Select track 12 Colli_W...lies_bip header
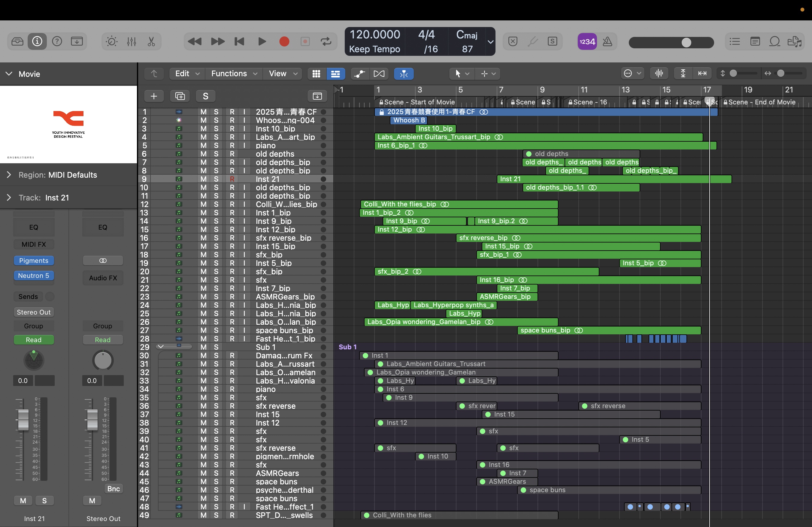Viewport: 812px width, 527px height. (x=235, y=204)
